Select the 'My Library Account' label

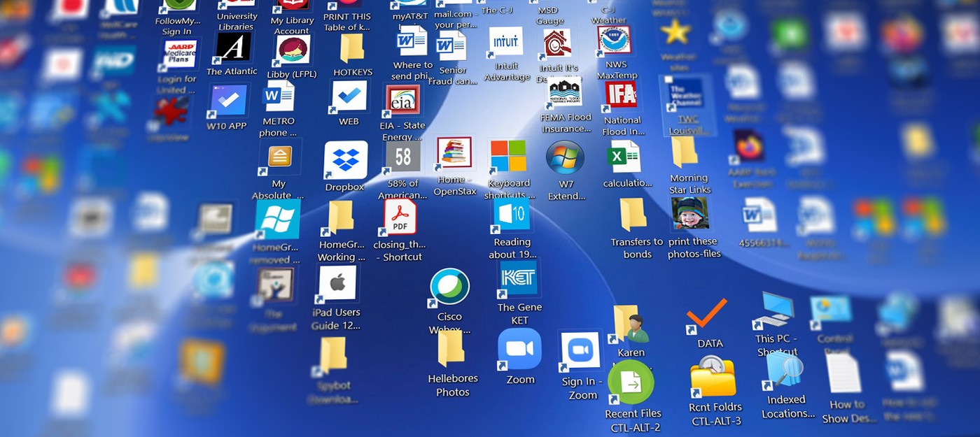292,26
